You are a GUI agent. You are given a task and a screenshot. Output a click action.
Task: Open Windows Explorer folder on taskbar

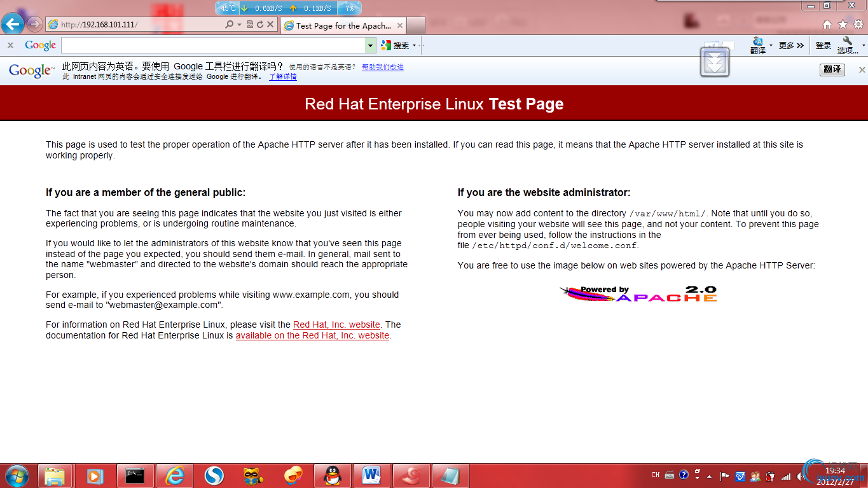pos(55,476)
